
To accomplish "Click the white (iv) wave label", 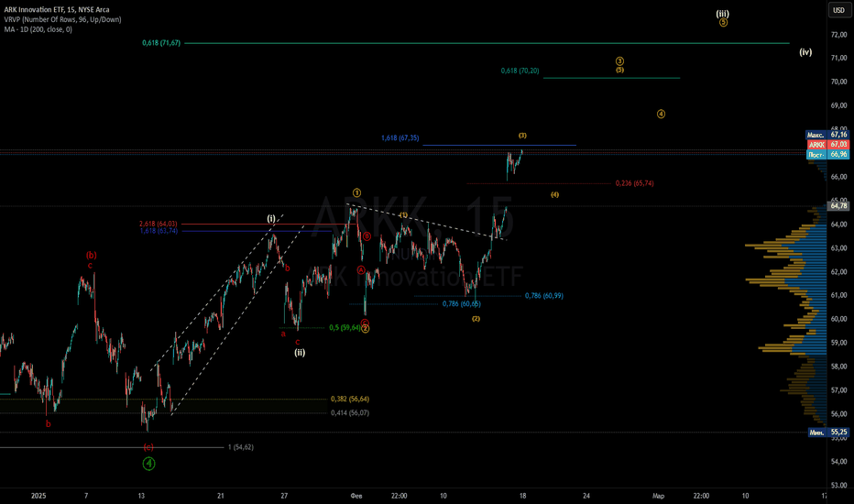I will pyautogui.click(x=805, y=52).
